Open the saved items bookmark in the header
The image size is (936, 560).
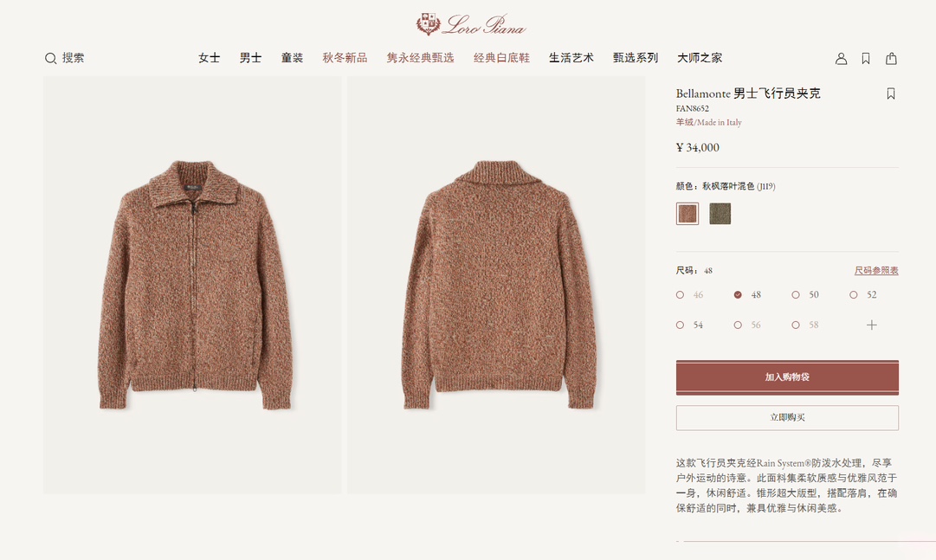pos(866,59)
